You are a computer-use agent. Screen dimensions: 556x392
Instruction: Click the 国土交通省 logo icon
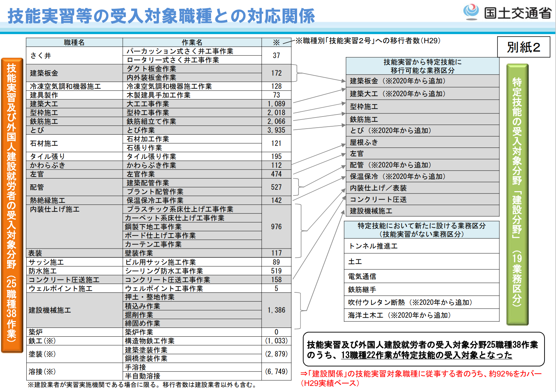[470, 12]
